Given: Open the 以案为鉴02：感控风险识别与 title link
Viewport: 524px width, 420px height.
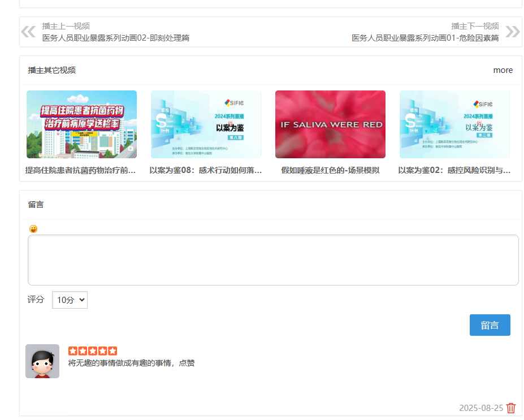Looking at the screenshot, I should (x=454, y=170).
